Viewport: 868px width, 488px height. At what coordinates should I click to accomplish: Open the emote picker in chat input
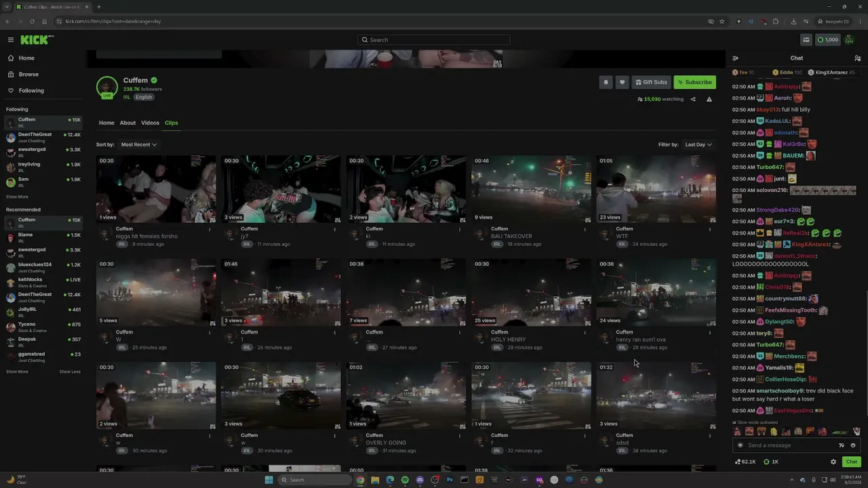click(x=853, y=445)
